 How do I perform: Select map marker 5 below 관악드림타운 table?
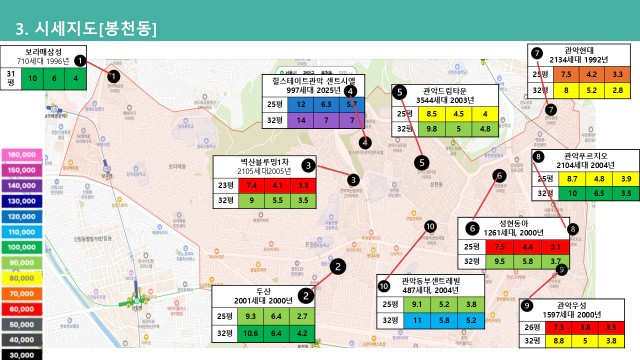[422, 163]
